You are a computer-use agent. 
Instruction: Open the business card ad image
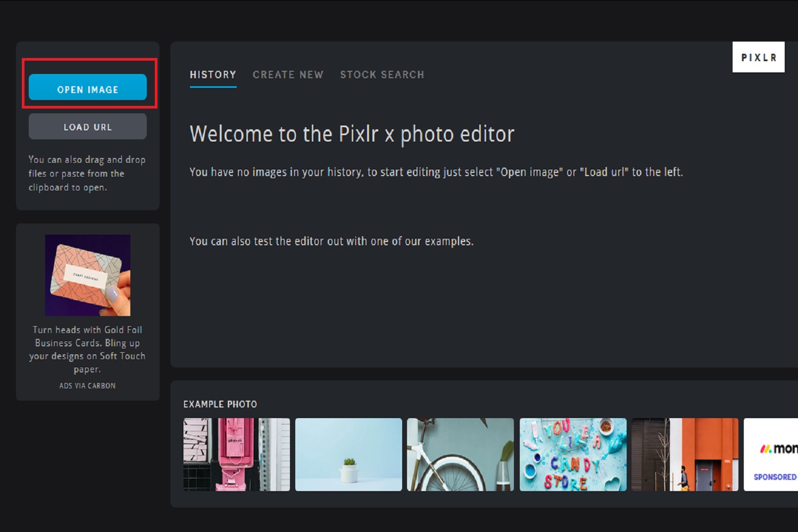(88, 275)
